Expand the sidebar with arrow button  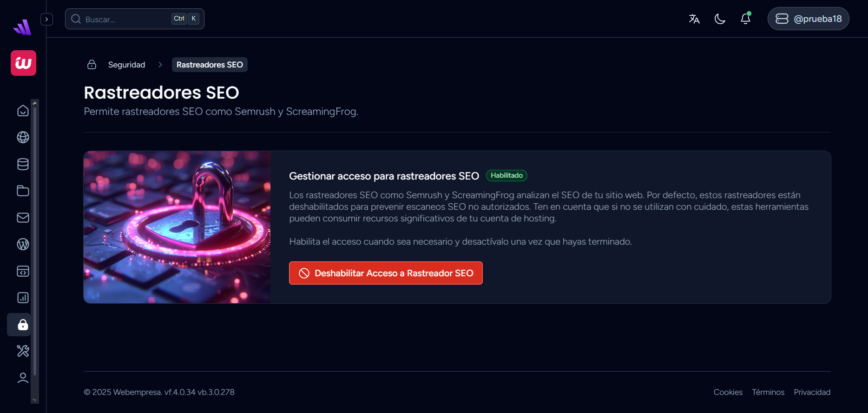coord(46,19)
